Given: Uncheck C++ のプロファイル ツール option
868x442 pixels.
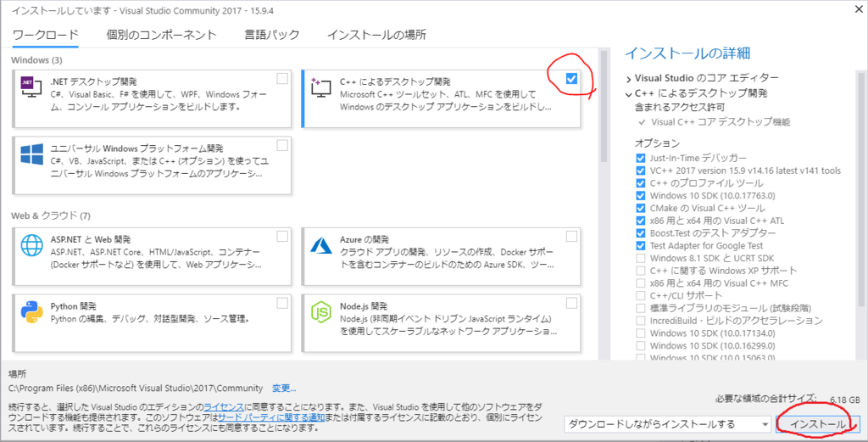Looking at the screenshot, I should tap(641, 182).
